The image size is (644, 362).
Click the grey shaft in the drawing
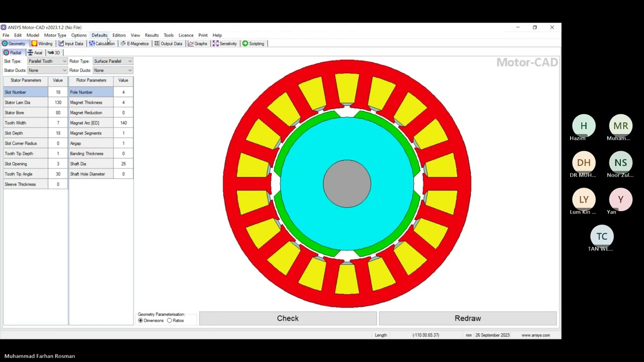click(x=347, y=184)
